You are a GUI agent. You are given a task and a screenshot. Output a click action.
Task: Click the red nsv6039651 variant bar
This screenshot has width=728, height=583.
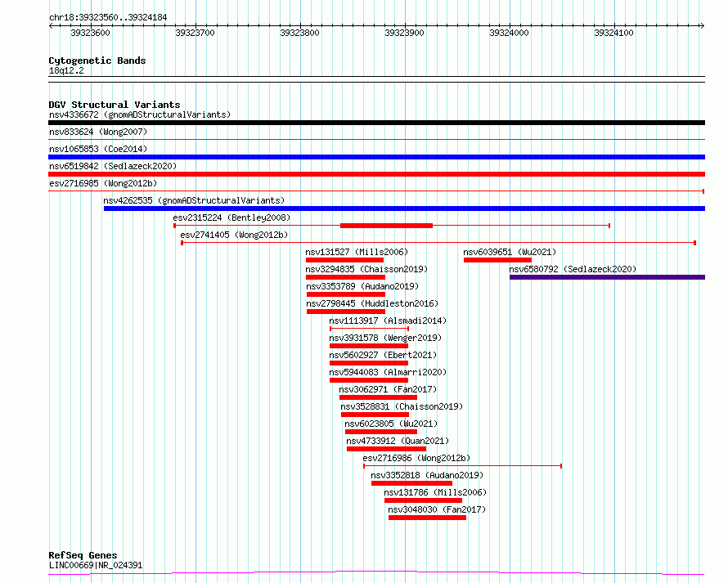pyautogui.click(x=497, y=260)
